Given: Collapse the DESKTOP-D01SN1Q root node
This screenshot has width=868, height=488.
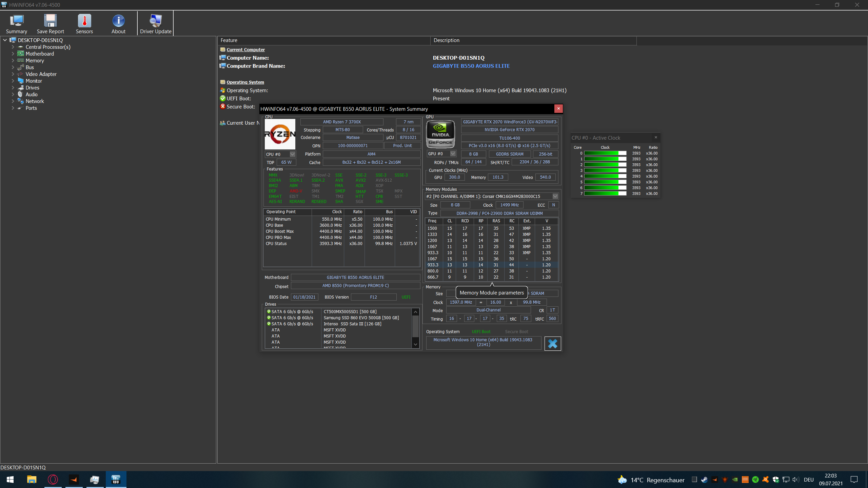Looking at the screenshot, I should tap(5, 40).
